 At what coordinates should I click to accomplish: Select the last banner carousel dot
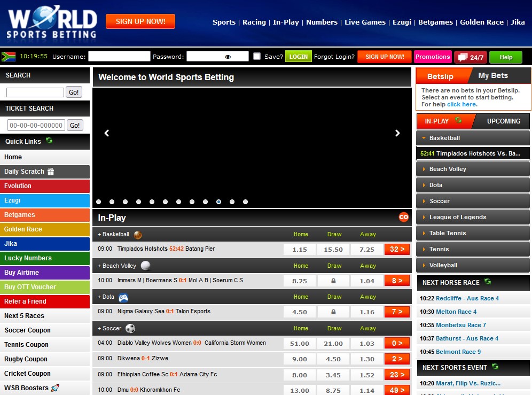[x=245, y=202]
